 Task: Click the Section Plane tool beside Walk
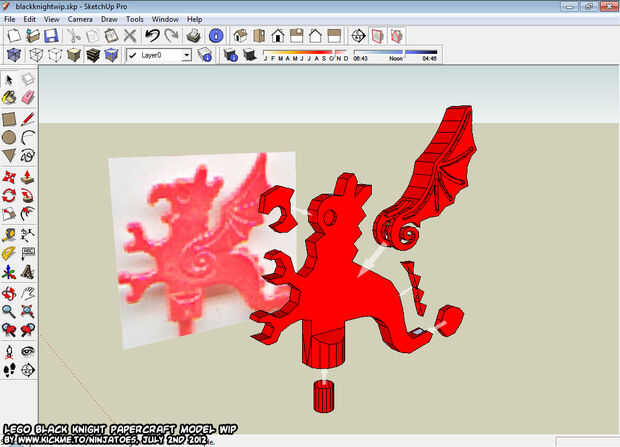pos(28,370)
